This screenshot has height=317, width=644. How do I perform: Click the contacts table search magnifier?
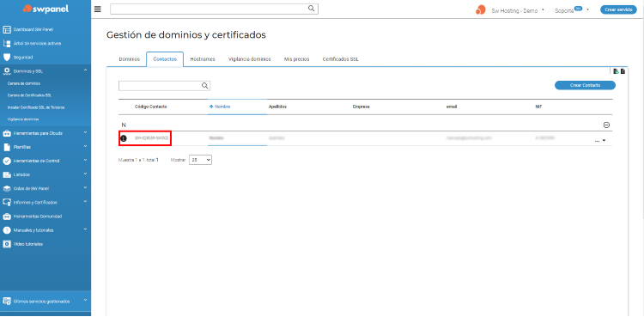pyautogui.click(x=204, y=86)
